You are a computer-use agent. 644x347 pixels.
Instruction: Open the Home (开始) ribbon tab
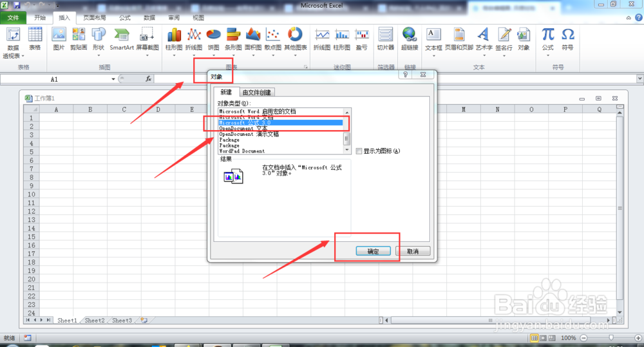40,17
